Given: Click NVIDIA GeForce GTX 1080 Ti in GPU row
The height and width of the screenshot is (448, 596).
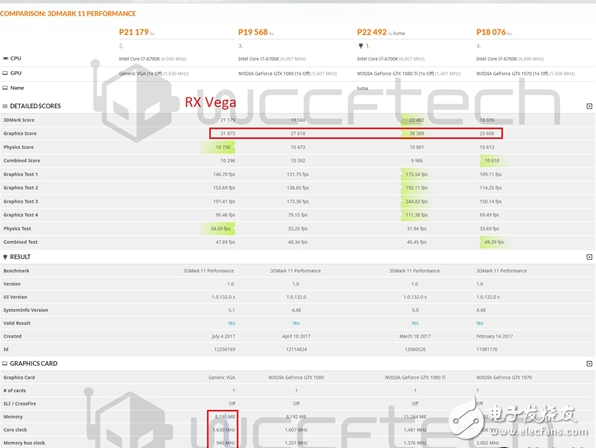Looking at the screenshot, I should (x=395, y=74).
